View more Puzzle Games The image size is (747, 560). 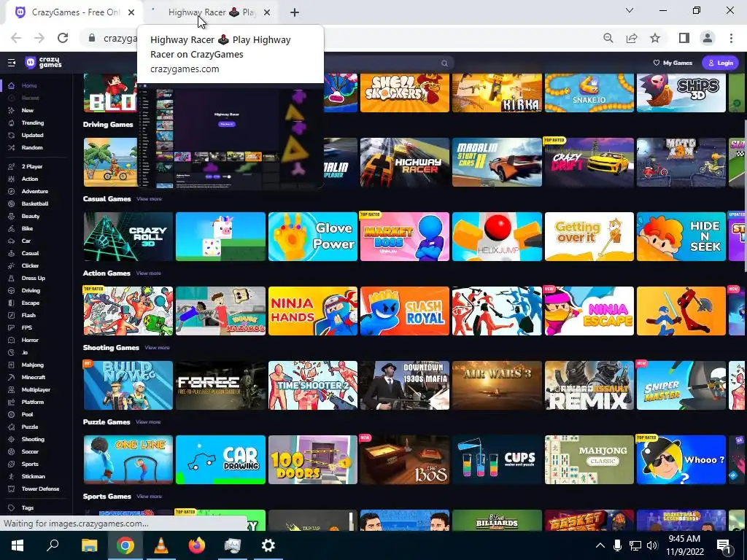tap(148, 422)
